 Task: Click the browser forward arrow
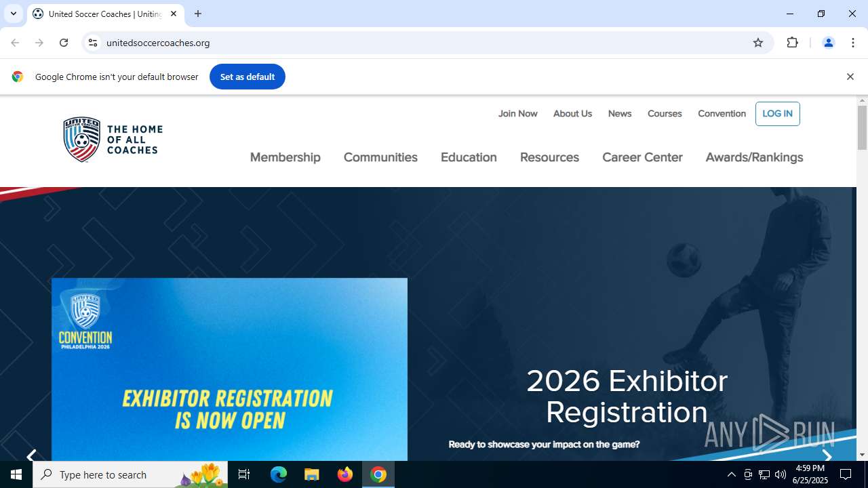[x=39, y=43]
